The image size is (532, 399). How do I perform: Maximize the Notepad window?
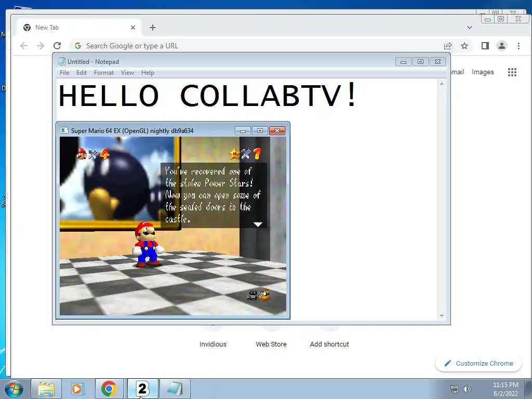[x=420, y=62]
